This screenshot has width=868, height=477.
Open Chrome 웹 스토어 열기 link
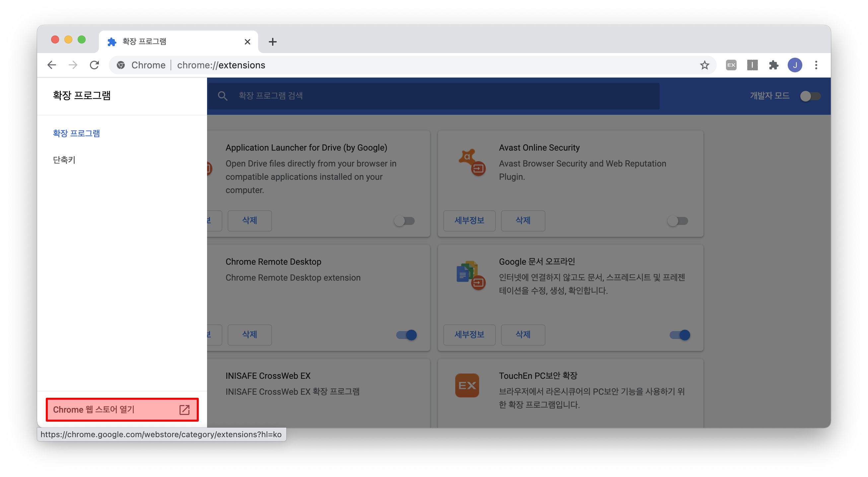click(122, 410)
